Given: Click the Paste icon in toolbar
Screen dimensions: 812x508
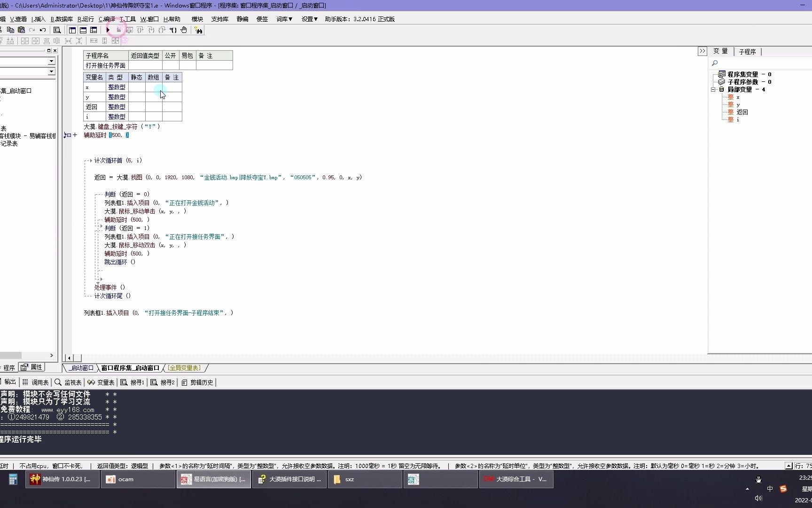Looking at the screenshot, I should [21, 30].
